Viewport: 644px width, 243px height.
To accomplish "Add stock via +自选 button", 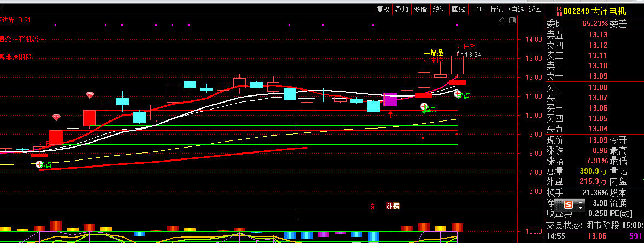I will [516, 9].
